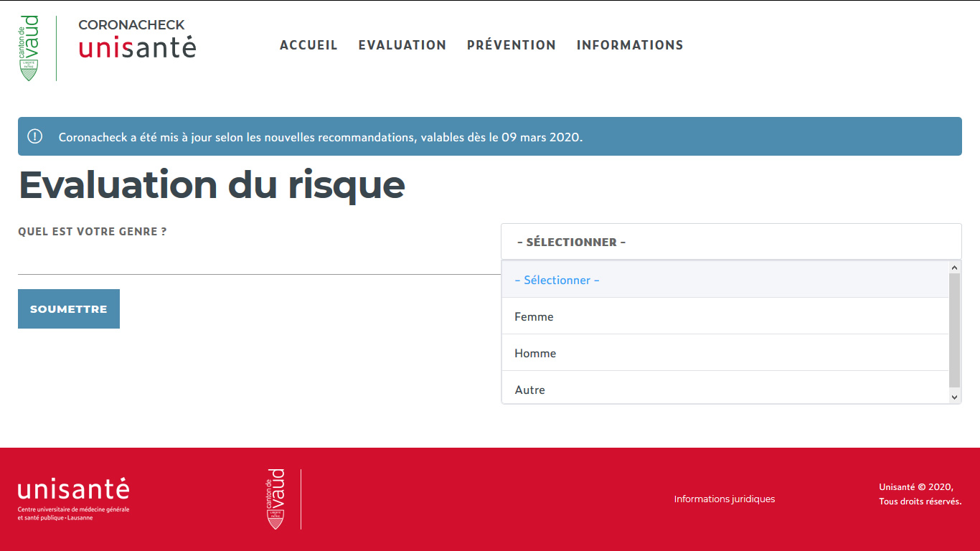Go to the Accueil page

[x=308, y=45]
